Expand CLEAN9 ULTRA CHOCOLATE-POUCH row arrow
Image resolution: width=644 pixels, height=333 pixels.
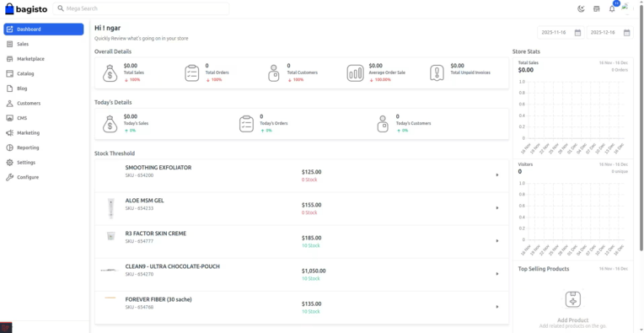(x=497, y=273)
